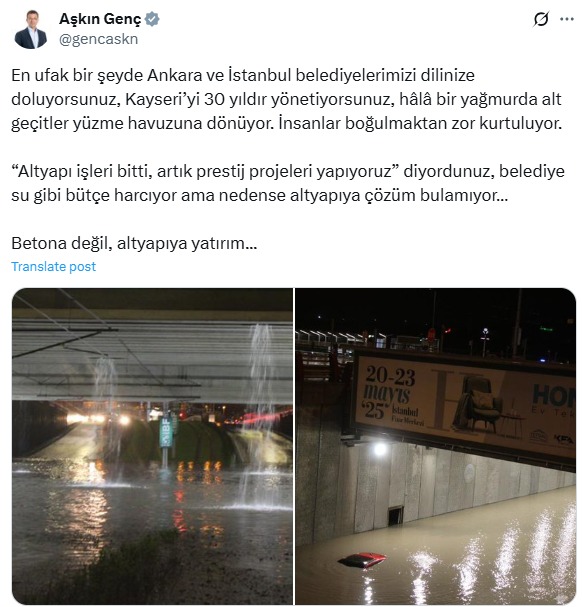Image resolution: width=582 pixels, height=607 pixels.
Task: Open the Grok slashed-circle icon
Action: [x=541, y=19]
